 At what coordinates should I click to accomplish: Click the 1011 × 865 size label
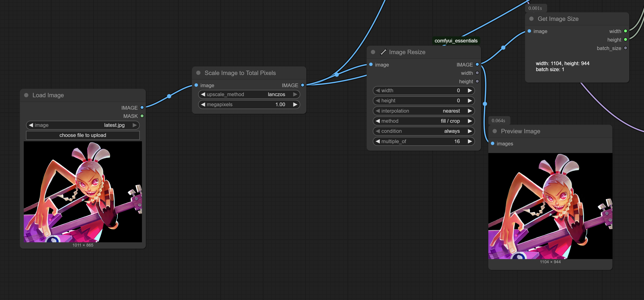tap(83, 245)
